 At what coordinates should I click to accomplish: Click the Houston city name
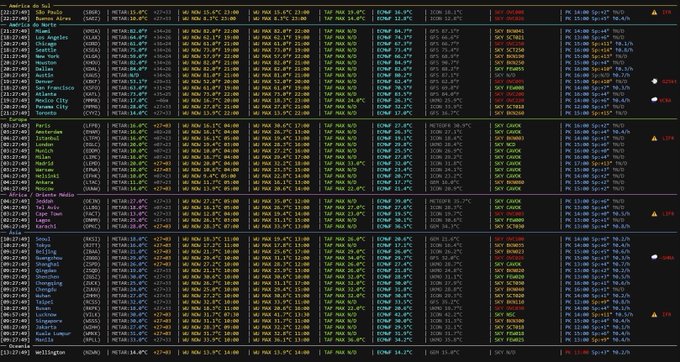pos(46,62)
